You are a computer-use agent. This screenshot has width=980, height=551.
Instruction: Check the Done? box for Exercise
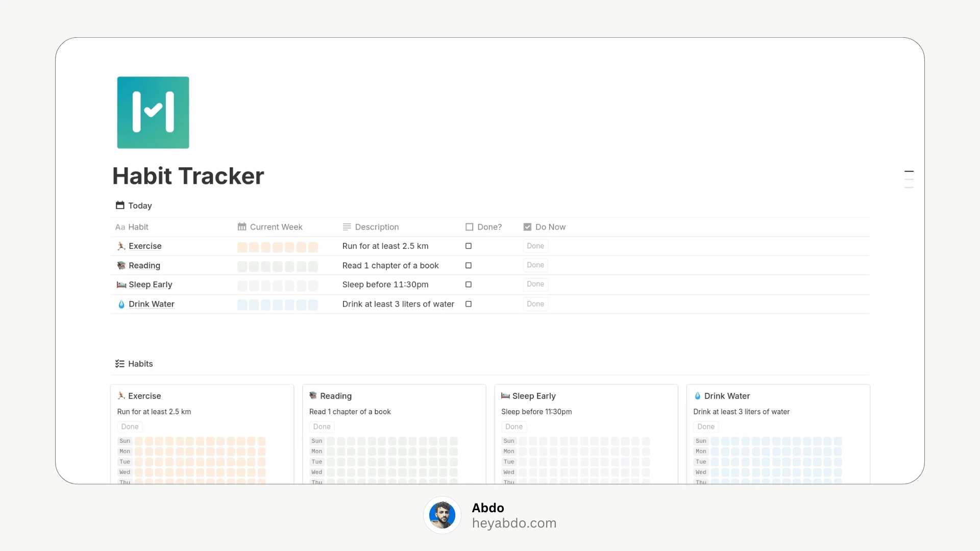click(469, 246)
